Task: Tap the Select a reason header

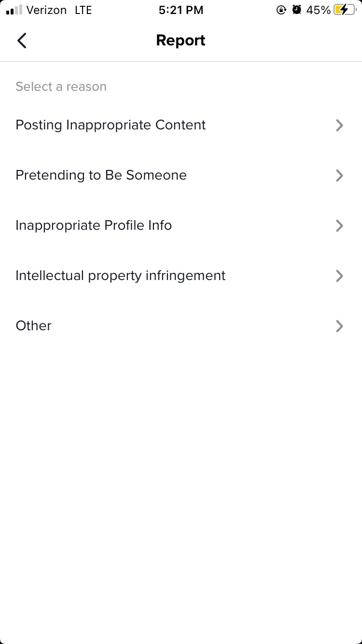Action: tap(61, 87)
